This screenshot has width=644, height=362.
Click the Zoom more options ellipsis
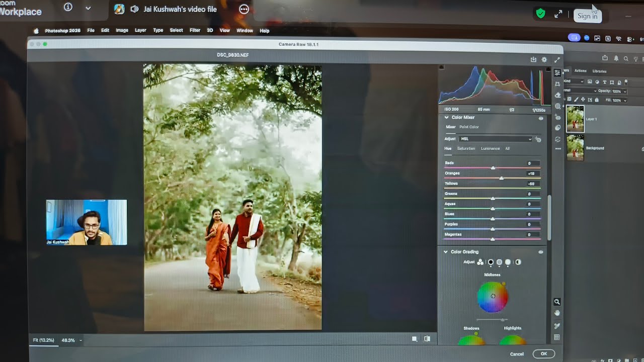point(244,9)
